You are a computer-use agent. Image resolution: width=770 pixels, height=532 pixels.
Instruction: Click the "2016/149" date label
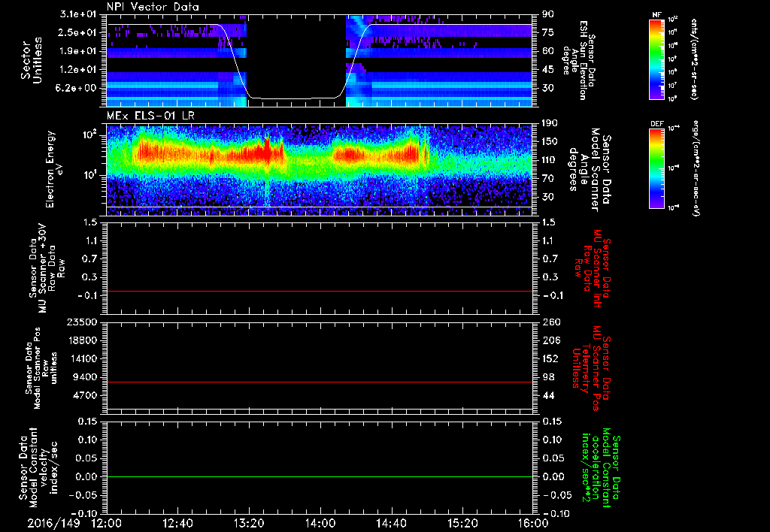pos(53,523)
